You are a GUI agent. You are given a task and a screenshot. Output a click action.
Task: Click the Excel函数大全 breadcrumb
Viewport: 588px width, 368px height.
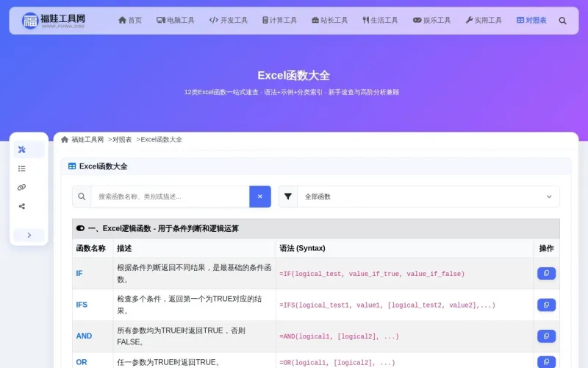point(161,140)
